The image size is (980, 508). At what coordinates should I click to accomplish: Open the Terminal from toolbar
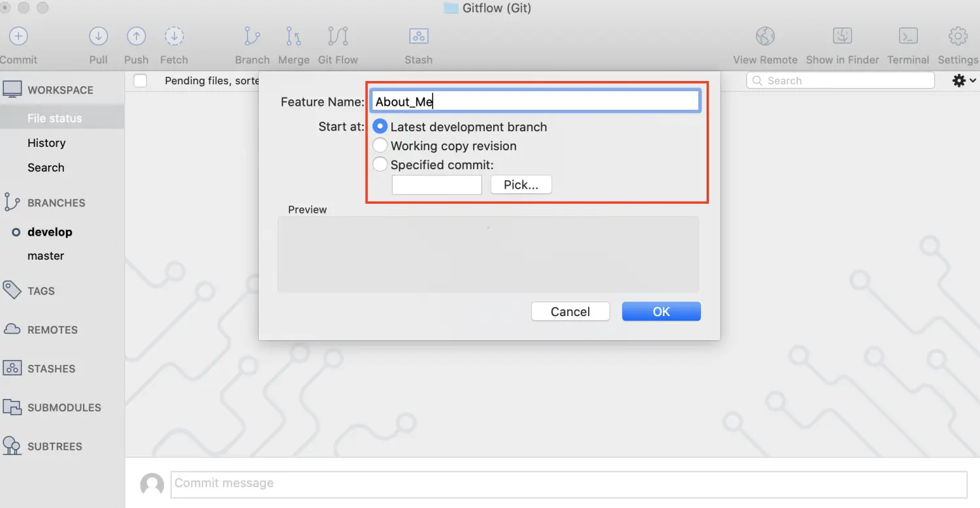[908, 37]
